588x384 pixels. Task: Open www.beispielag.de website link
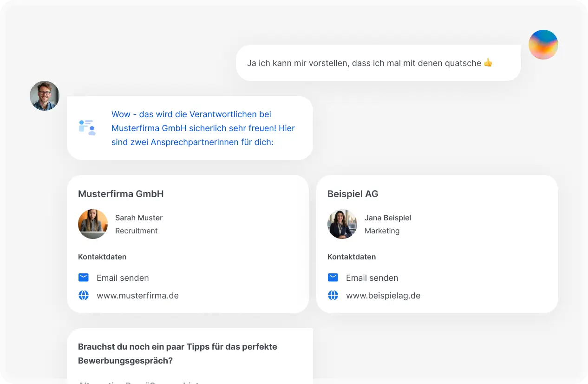coord(383,296)
